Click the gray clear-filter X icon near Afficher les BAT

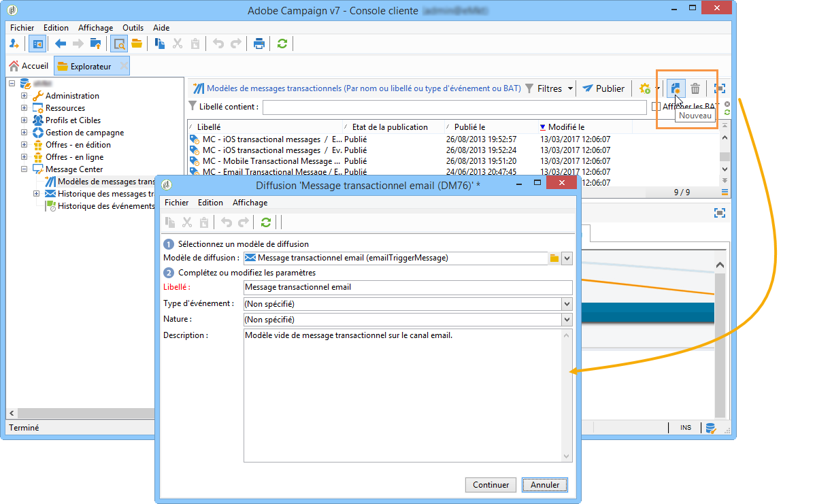(x=727, y=105)
